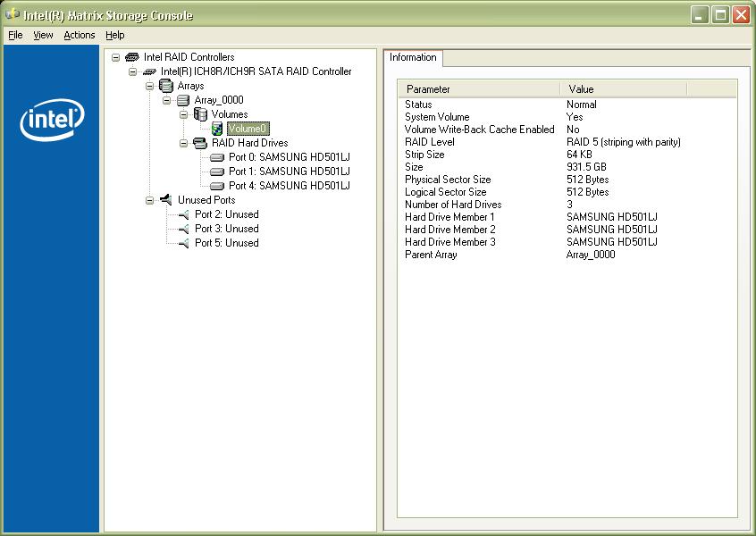Select Volume0 label in the tree
The width and height of the screenshot is (756, 536).
point(248,129)
